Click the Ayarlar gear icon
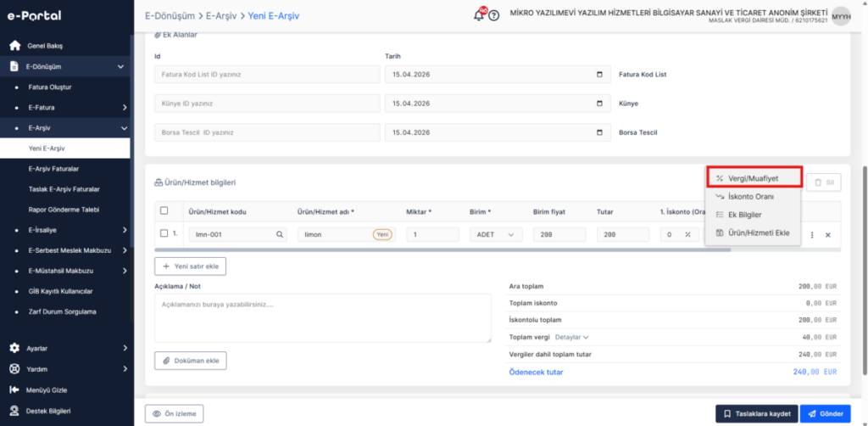 pos(15,349)
